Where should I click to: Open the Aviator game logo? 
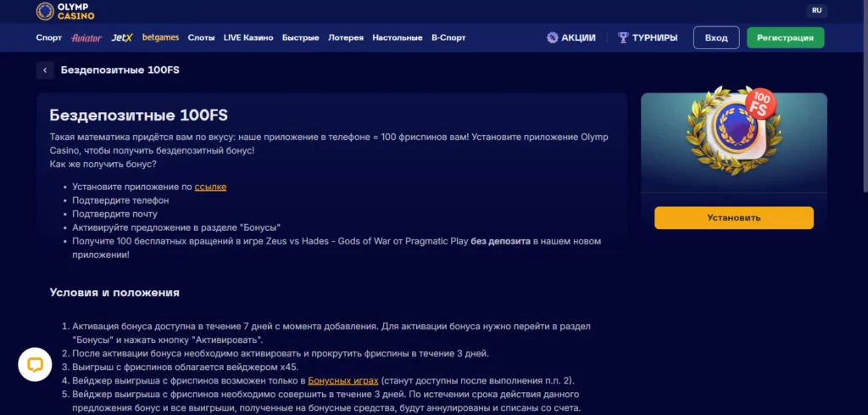tap(86, 37)
